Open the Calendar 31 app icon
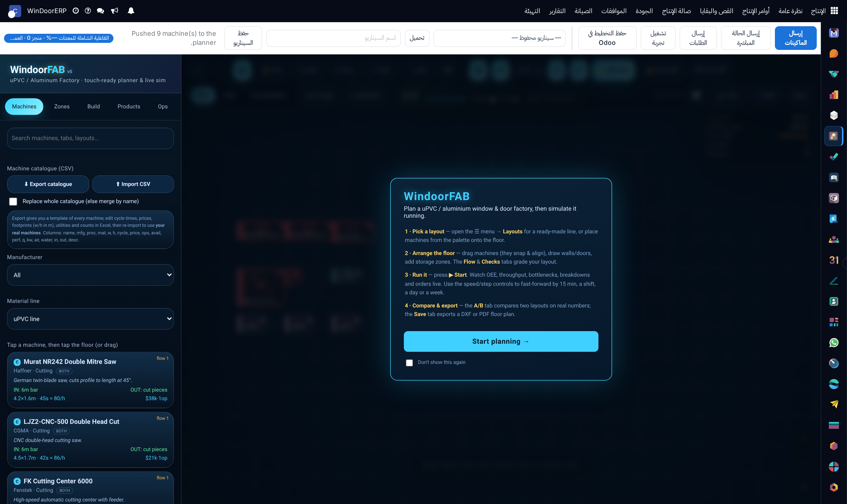847x504 pixels. tap(834, 260)
